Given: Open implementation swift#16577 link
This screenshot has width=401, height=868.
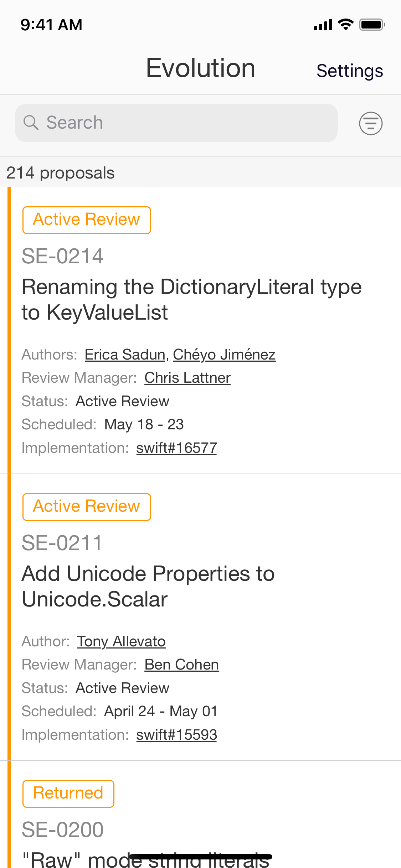Looking at the screenshot, I should tap(176, 448).
